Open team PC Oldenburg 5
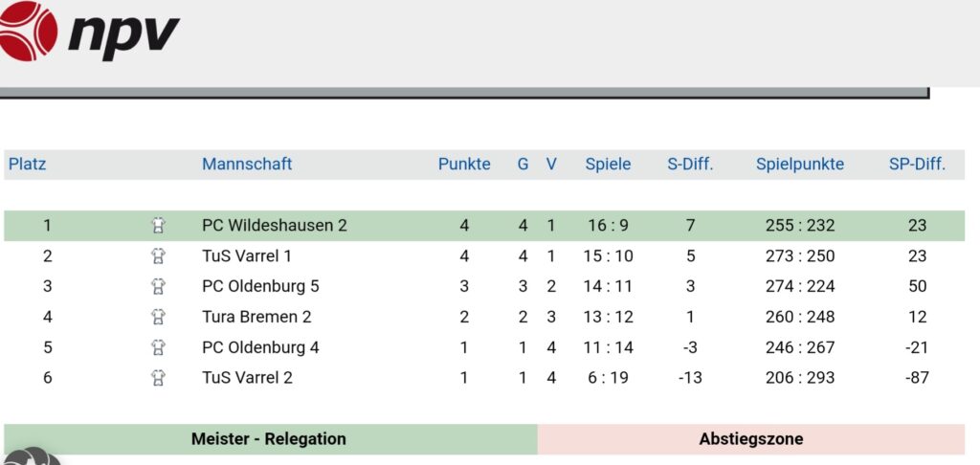The image size is (980, 465). click(x=260, y=286)
